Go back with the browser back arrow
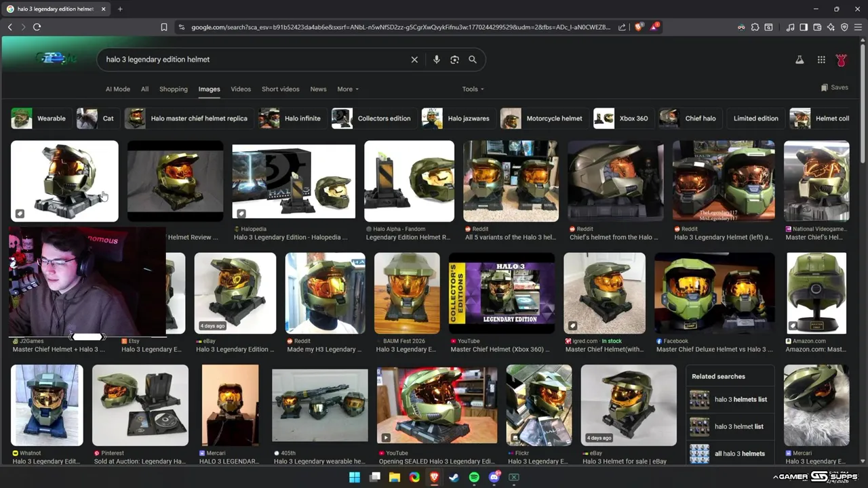The height and width of the screenshot is (488, 868). (10, 27)
